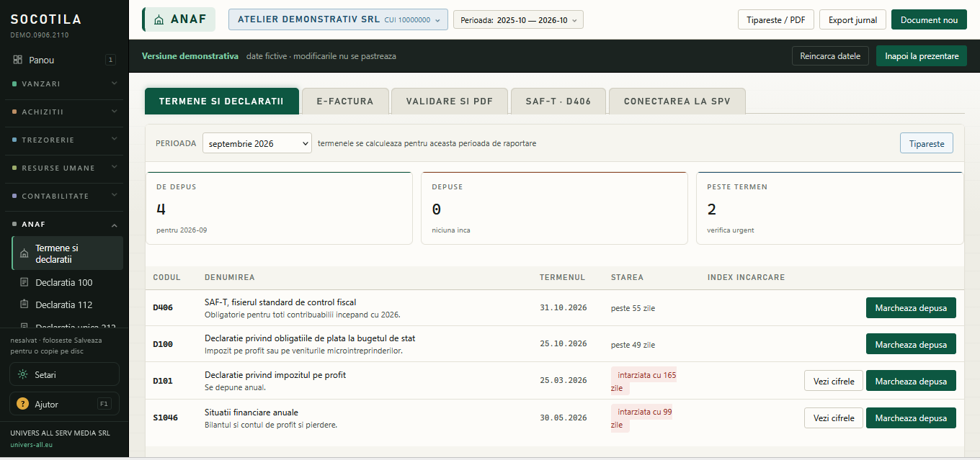View figures for S1046 with Vezi cifrele
Image resolution: width=980 pixels, height=460 pixels.
pos(834,418)
